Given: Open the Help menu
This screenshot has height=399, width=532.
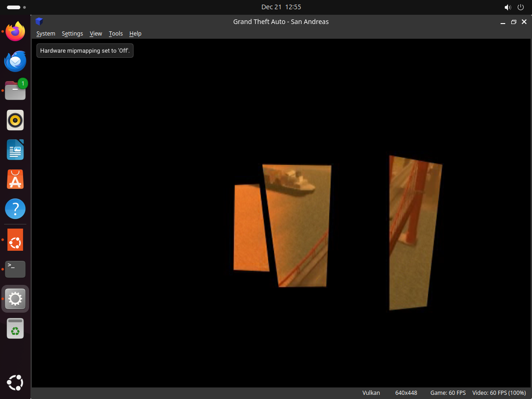Looking at the screenshot, I should pos(135,34).
